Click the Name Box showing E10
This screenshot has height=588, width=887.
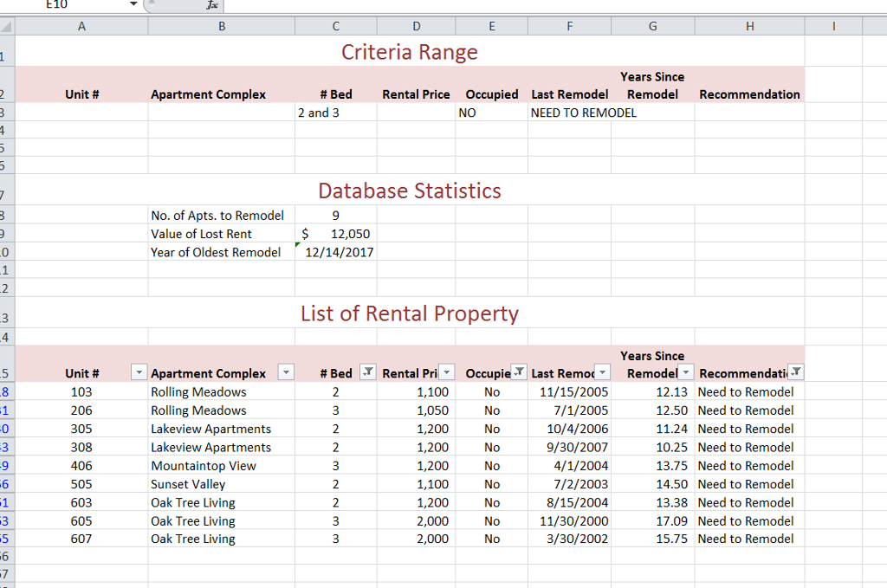point(61,4)
